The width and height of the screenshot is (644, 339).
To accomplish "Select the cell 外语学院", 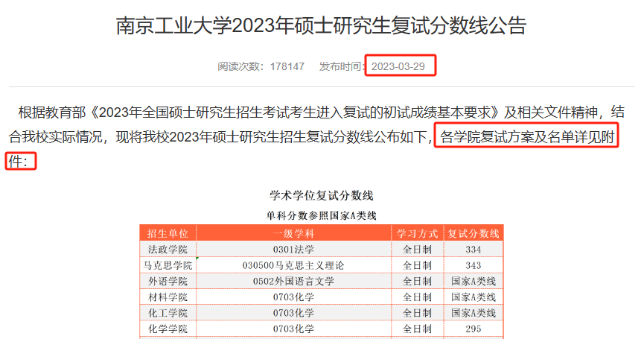I will pyautogui.click(x=168, y=282).
